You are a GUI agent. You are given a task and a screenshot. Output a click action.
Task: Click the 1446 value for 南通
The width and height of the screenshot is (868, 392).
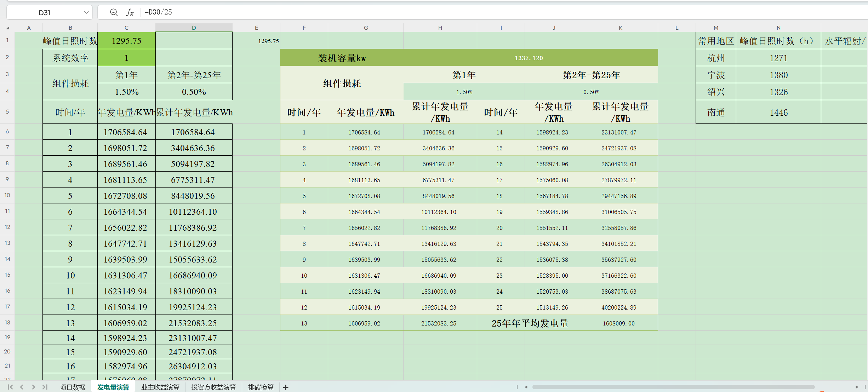pyautogui.click(x=778, y=112)
